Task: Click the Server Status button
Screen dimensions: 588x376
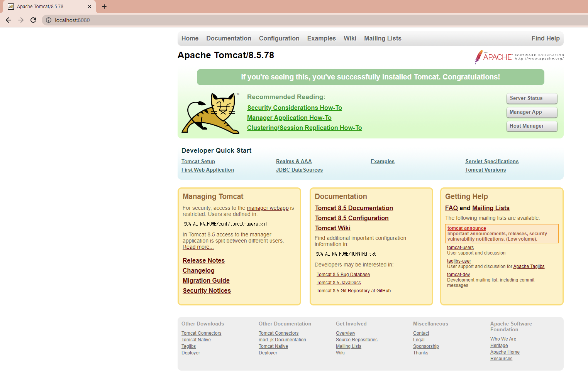Action: point(532,98)
